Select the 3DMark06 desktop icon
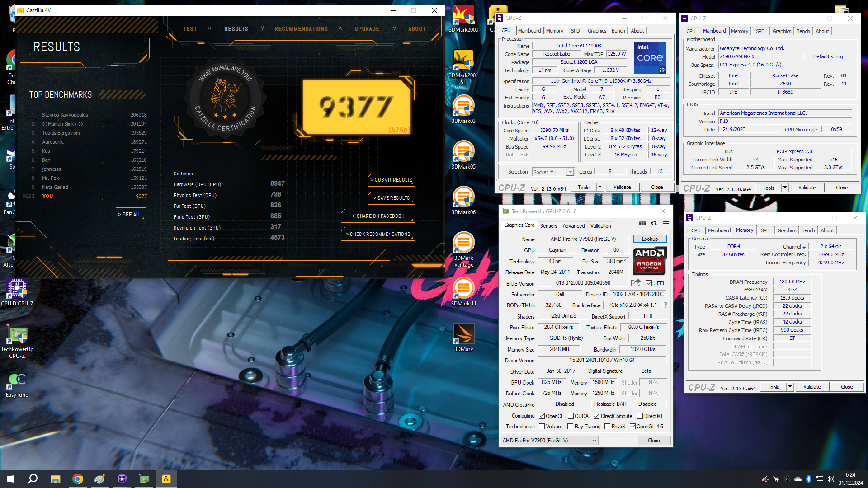Viewport: 868px width, 488px height. pyautogui.click(x=463, y=201)
